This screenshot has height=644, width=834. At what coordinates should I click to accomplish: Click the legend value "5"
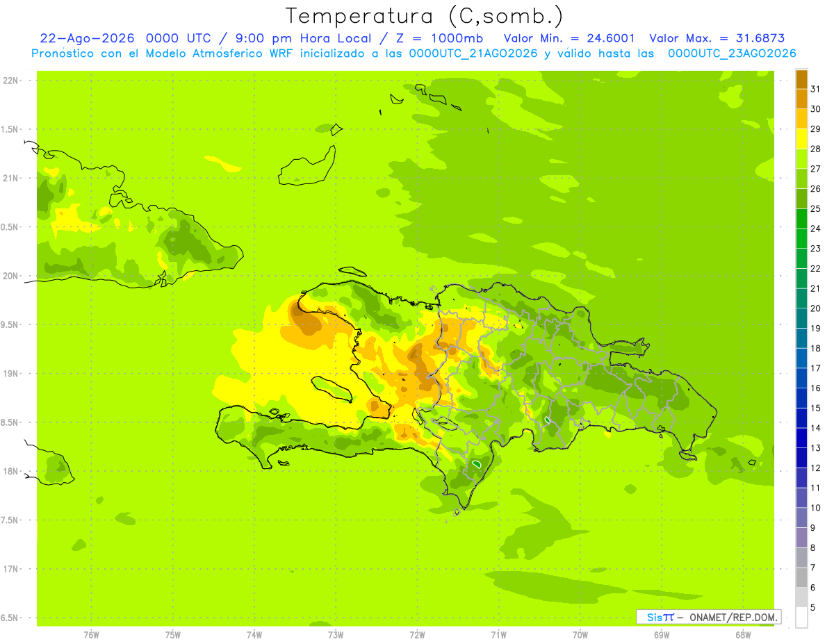point(813,608)
